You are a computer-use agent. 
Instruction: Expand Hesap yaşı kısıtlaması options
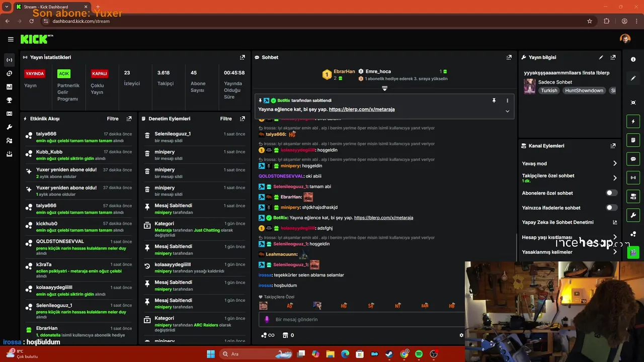615,237
